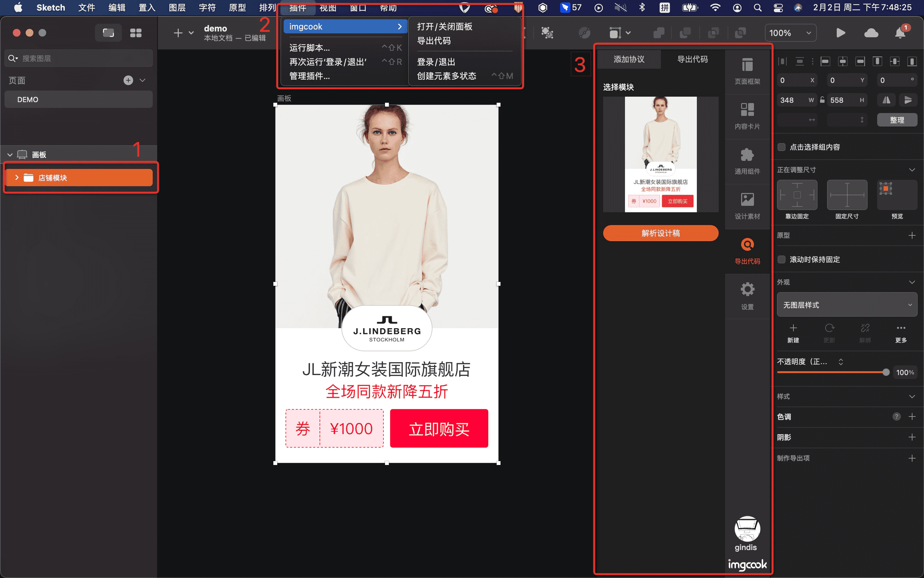Viewport: 924px width, 578px height.
Task: Toggle the width-height lock icon
Action: 822,100
